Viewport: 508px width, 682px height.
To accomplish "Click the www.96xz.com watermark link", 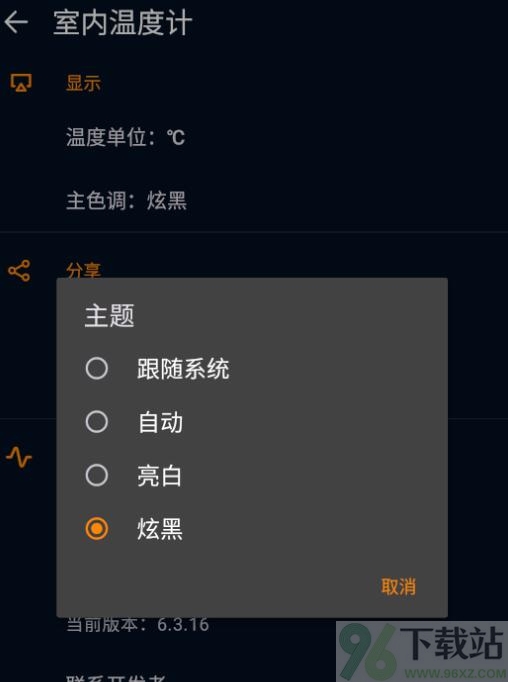I will point(455,674).
